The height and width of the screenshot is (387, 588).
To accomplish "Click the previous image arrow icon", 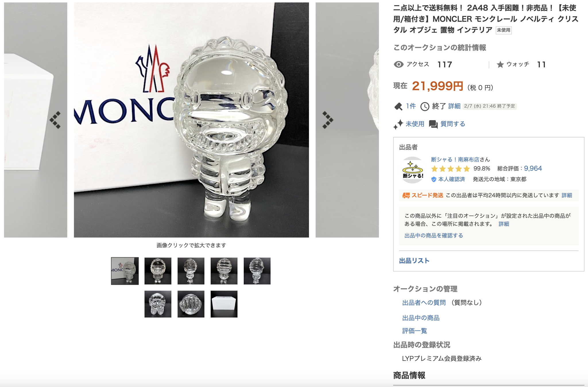I will pos(55,120).
